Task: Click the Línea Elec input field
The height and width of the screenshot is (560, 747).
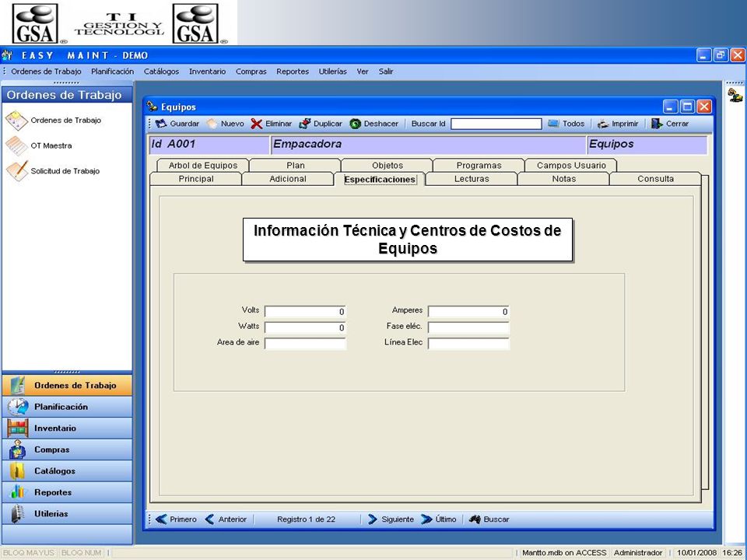Action: (x=468, y=343)
